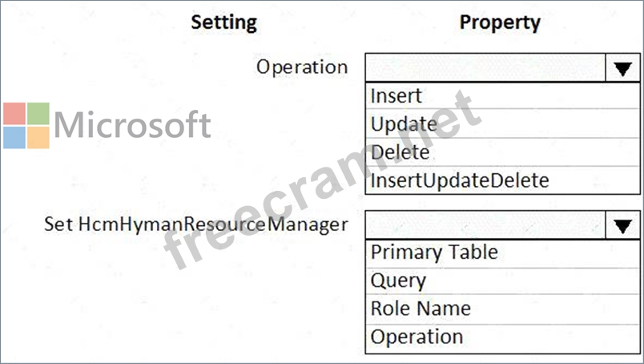
Task: Open the Set HcmHymanResourceManager dropdown arrow
Action: (622, 225)
